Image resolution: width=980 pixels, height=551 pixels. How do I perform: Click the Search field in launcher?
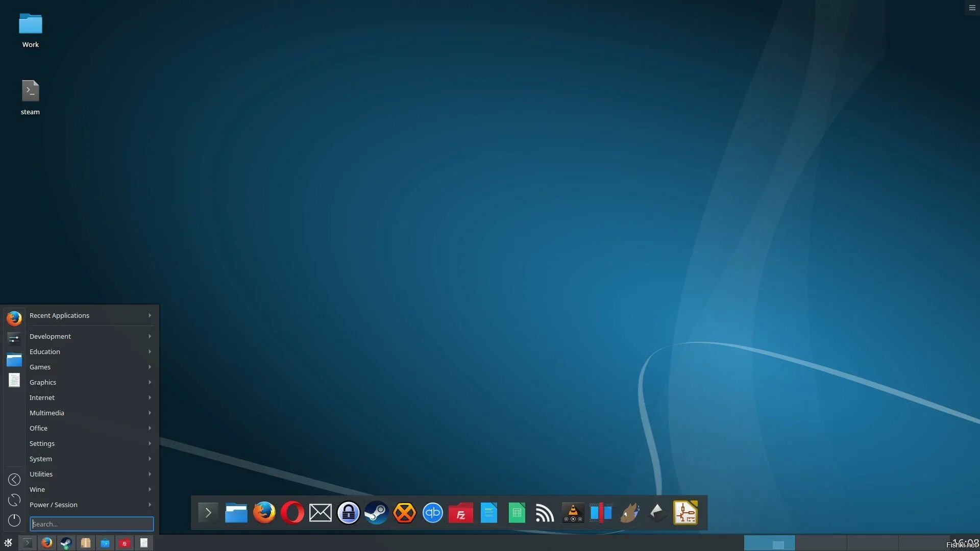point(92,524)
